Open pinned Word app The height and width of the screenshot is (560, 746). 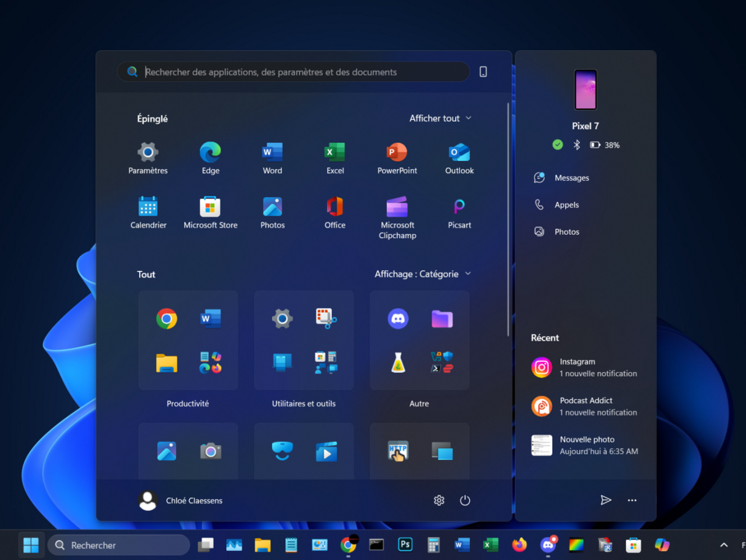click(272, 158)
